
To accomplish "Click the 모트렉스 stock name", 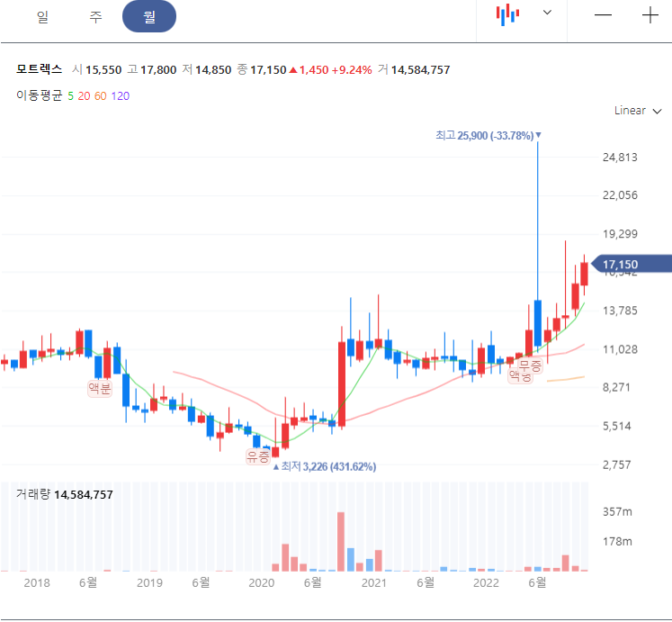I will tap(39, 69).
